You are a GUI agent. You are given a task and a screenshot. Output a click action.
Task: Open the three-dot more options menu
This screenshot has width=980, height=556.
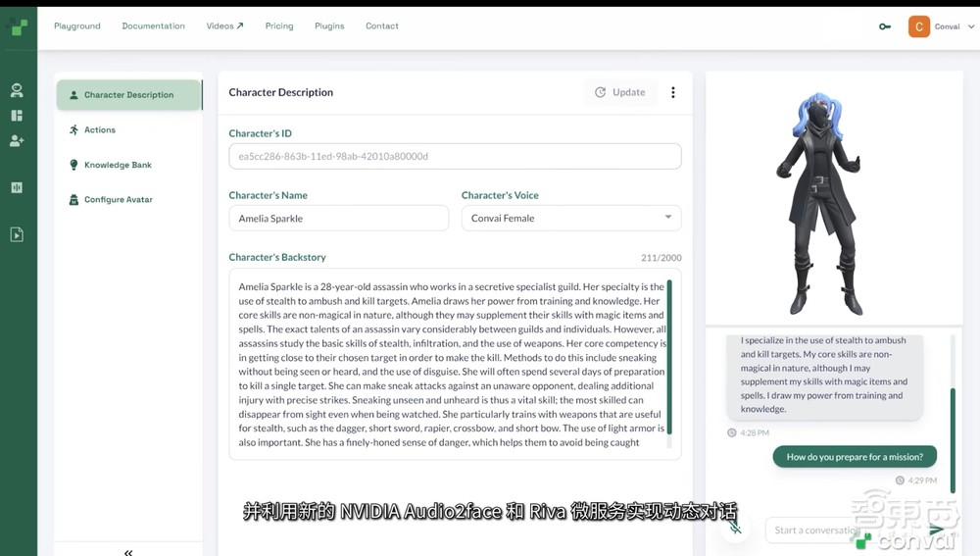(672, 92)
